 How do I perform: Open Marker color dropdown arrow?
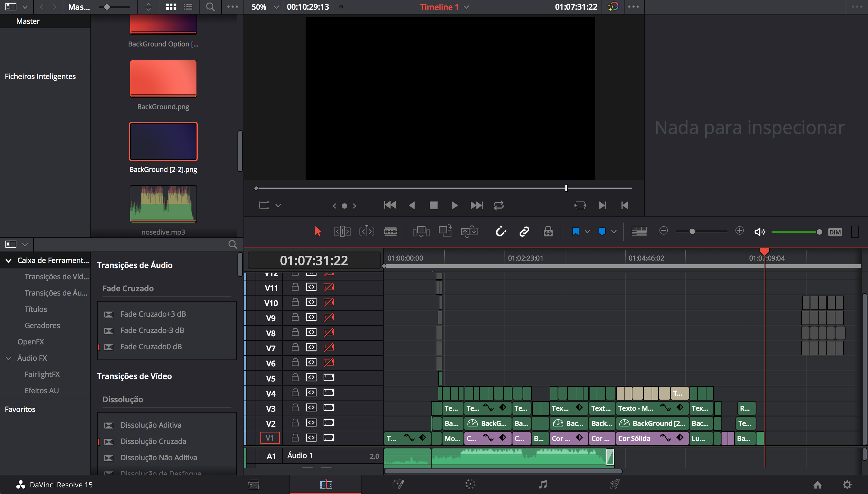coord(614,232)
